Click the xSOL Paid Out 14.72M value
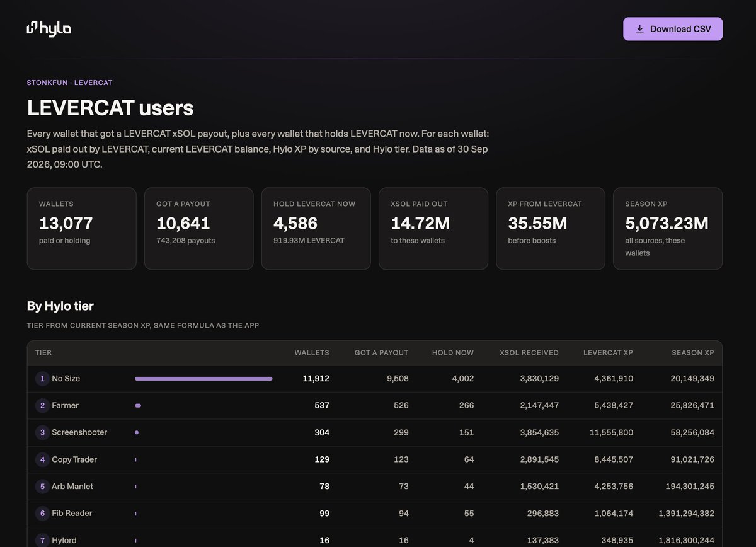Screen dimensions: 756x547 (x=420, y=223)
